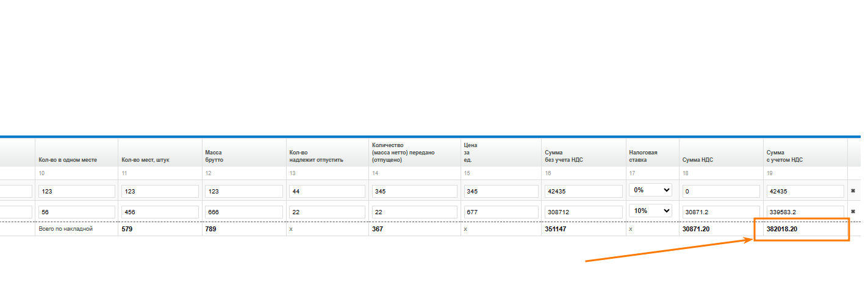Edit 'Сумма без учета НДС' field showing 42435

[584, 191]
